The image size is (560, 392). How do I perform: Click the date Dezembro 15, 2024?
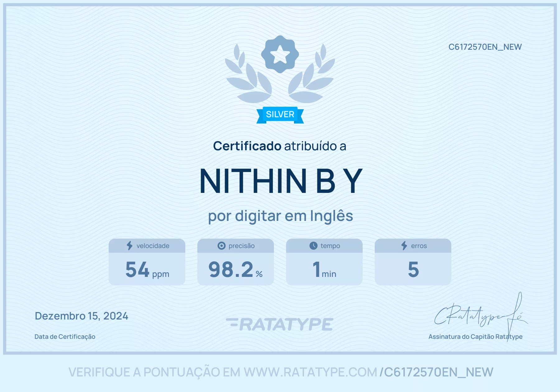click(82, 316)
